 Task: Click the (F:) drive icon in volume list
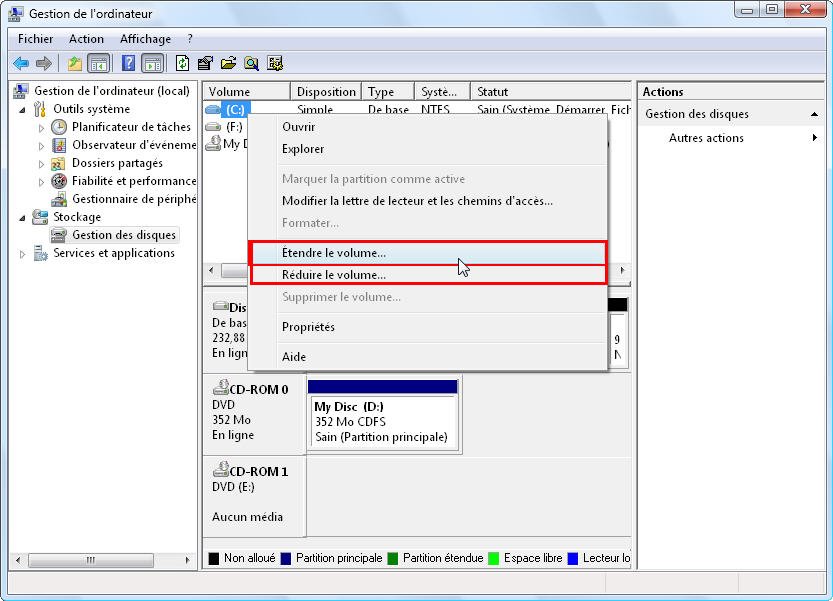[x=213, y=127]
